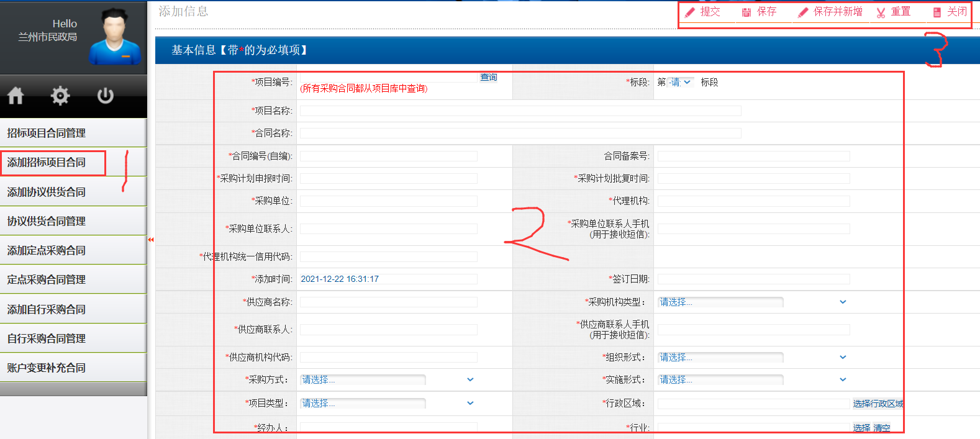This screenshot has height=439, width=980.
Task: Select 添加招标项目合同 menu item
Action: (x=73, y=162)
